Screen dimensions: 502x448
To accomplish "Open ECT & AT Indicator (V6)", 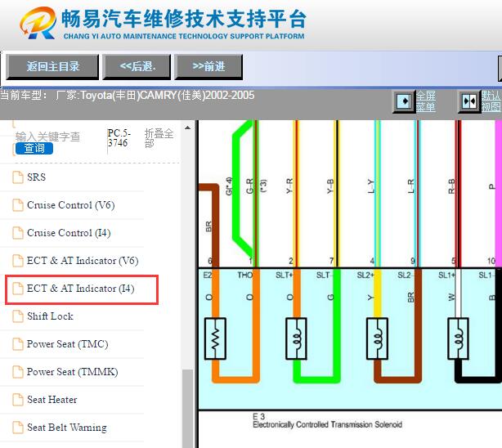I will point(83,261).
